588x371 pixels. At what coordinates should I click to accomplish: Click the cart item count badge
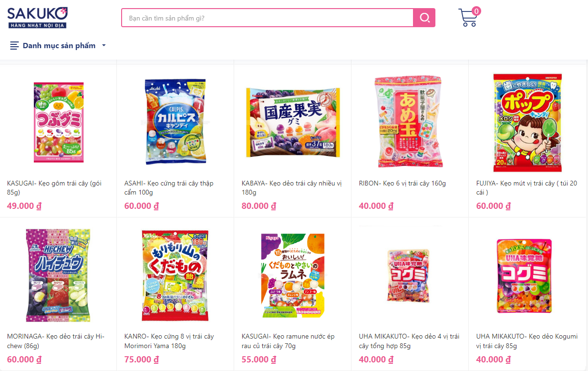[x=476, y=11]
